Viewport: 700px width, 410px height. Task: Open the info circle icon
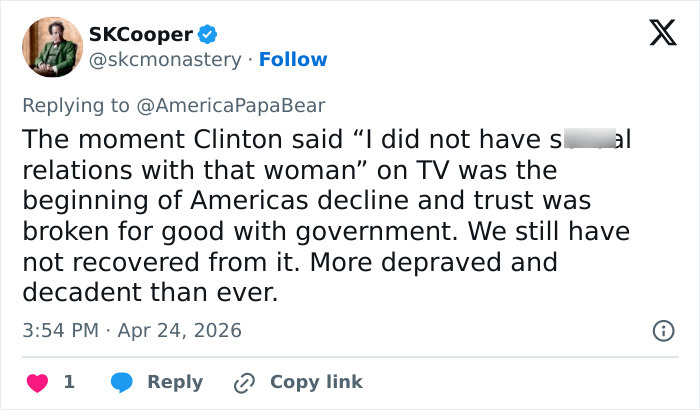[x=662, y=330]
